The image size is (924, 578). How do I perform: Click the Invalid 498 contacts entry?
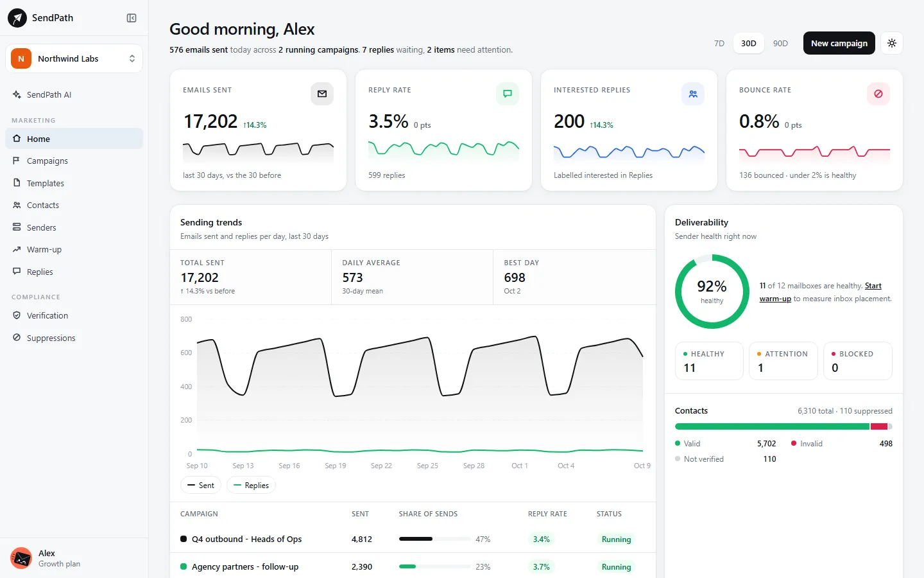842,444
